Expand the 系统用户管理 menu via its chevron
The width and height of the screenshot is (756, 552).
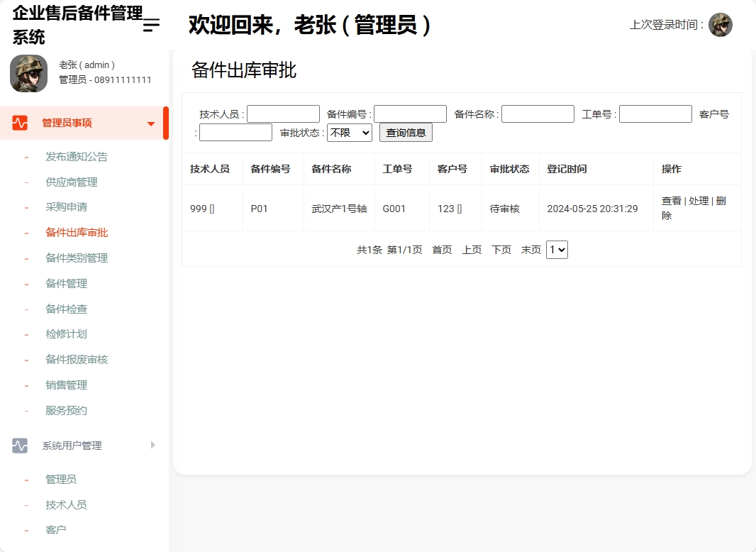point(152,446)
